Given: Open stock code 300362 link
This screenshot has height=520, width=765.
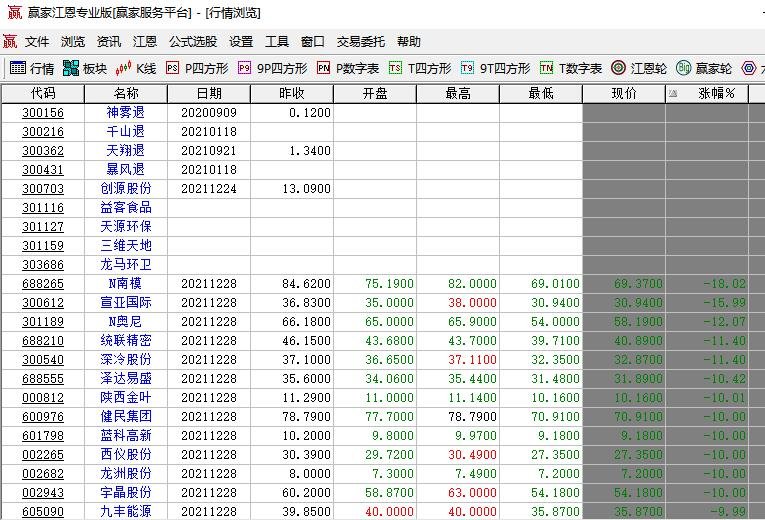Looking at the screenshot, I should click(x=43, y=151).
